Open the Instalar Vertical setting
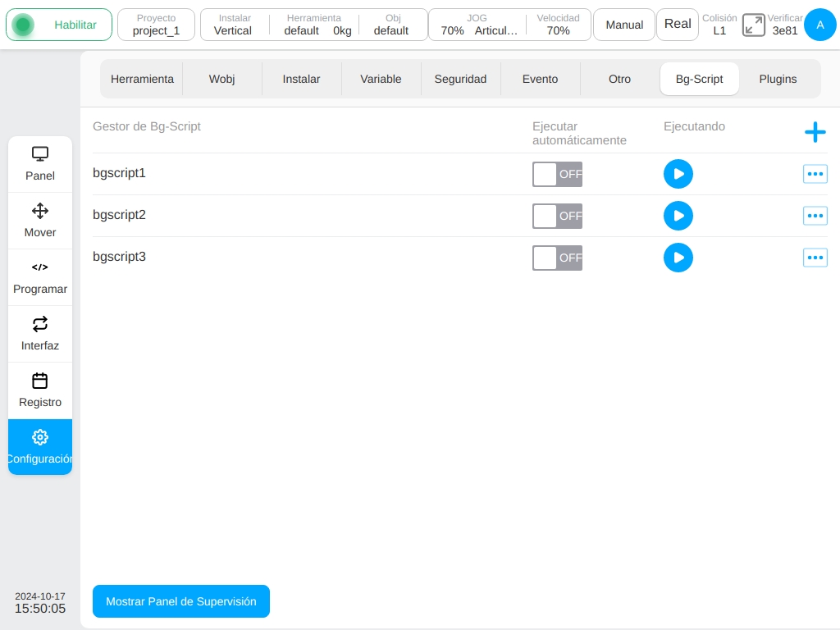The image size is (840, 630). 233,25
